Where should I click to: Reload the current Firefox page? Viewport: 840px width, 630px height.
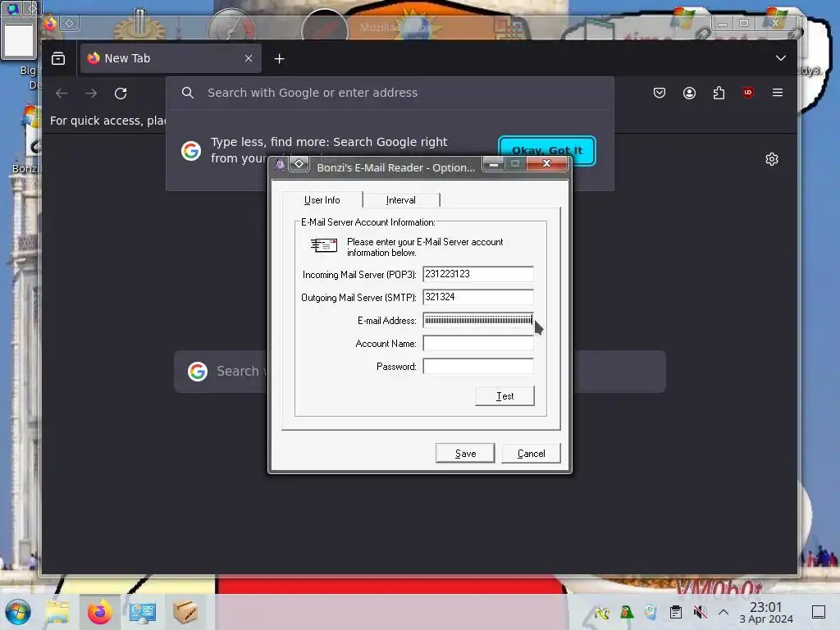(121, 94)
